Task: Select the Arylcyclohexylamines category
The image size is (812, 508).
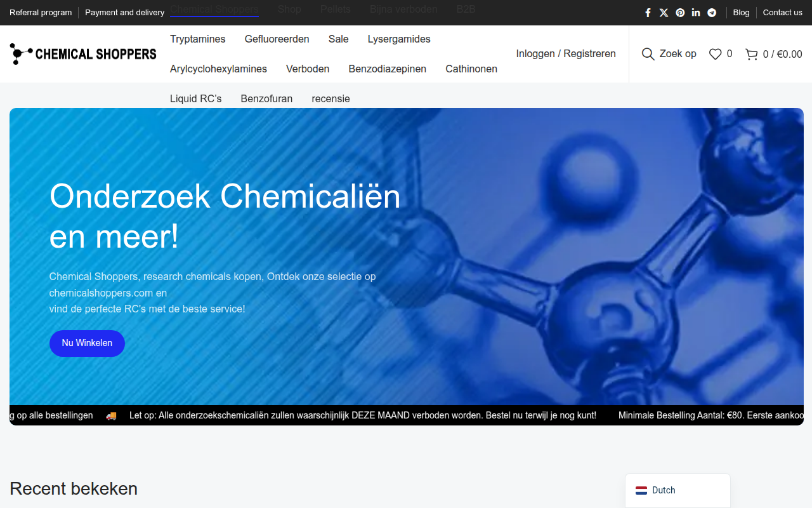Action: pos(218,69)
